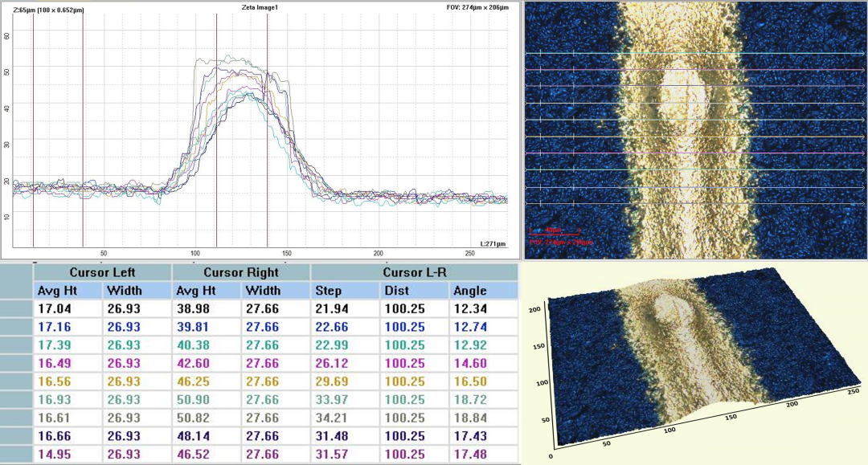The image size is (868, 465).
Task: Open the 3D surface rendering view
Action: 694,363
